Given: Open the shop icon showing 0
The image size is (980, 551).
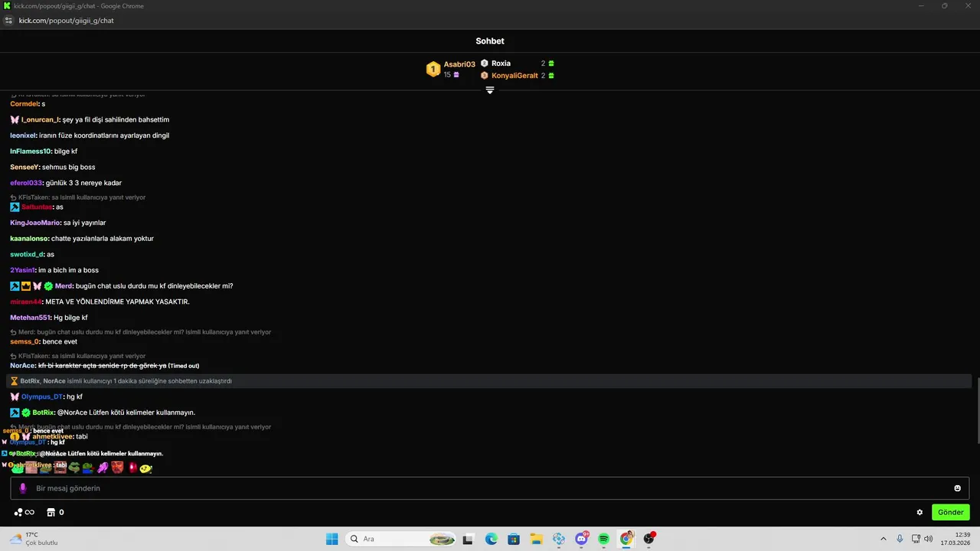Looking at the screenshot, I should [51, 512].
